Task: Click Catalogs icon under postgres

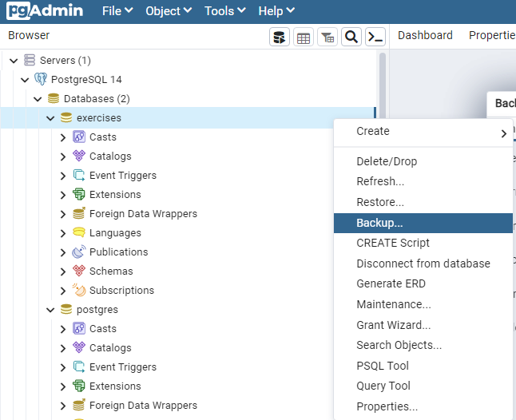Action: [79, 347]
